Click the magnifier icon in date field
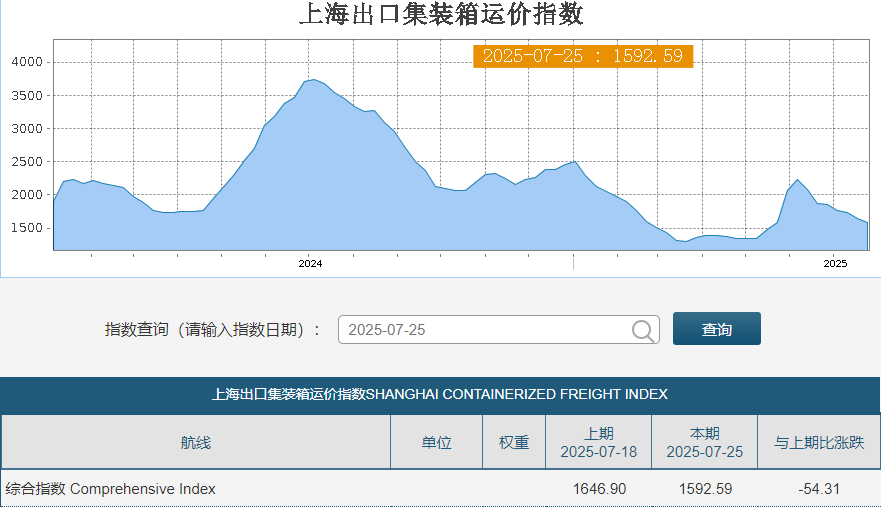 tap(645, 331)
